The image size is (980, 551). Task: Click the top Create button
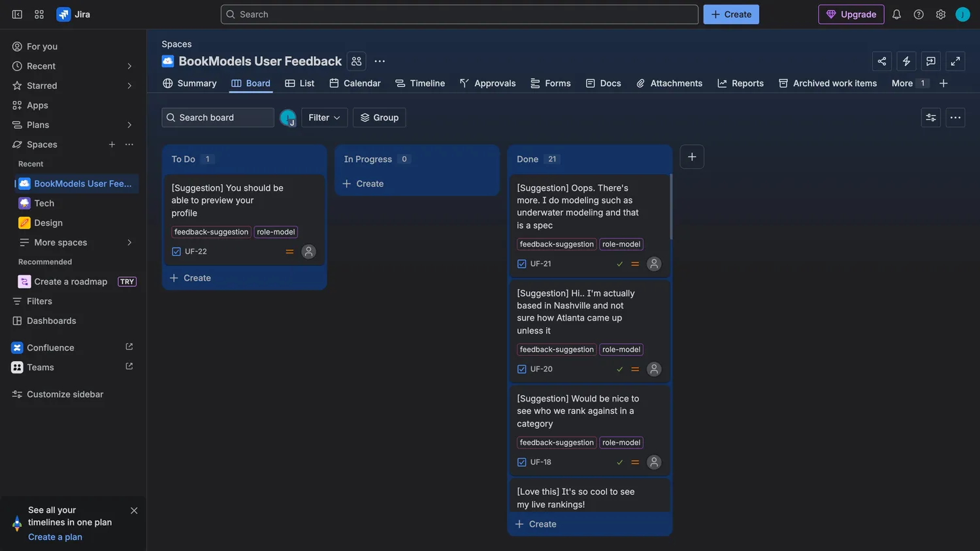tap(731, 14)
